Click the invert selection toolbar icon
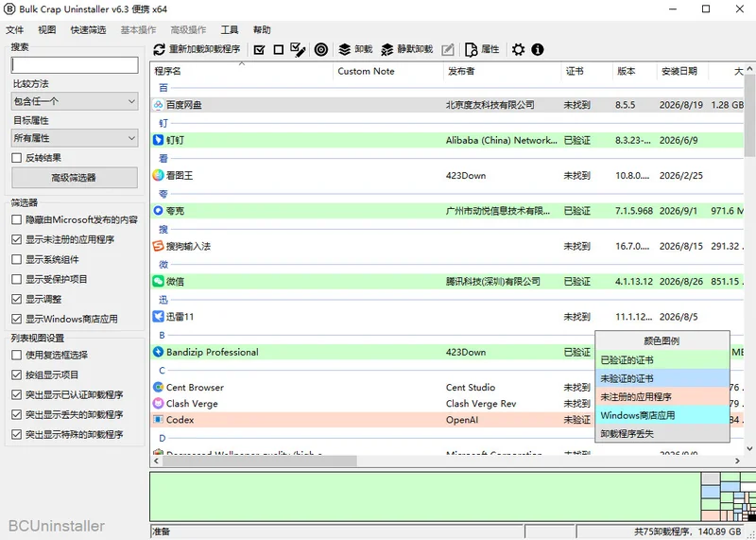The width and height of the screenshot is (756, 540). click(x=298, y=50)
